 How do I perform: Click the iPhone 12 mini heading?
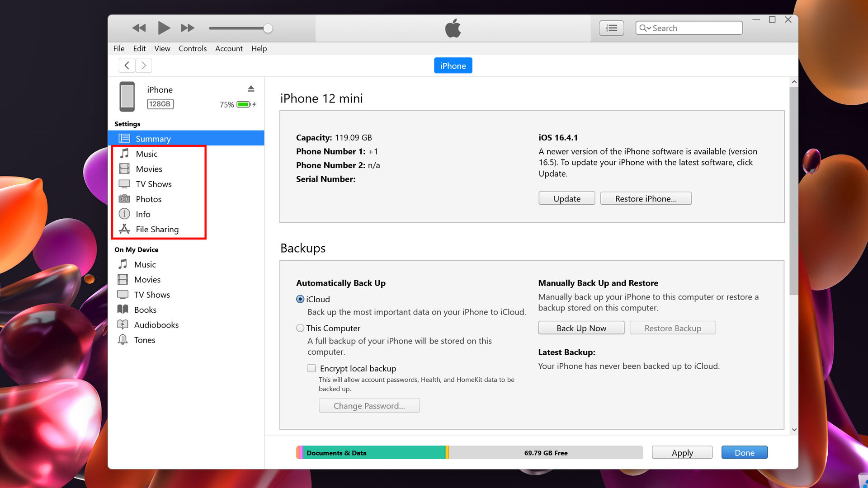click(x=321, y=99)
